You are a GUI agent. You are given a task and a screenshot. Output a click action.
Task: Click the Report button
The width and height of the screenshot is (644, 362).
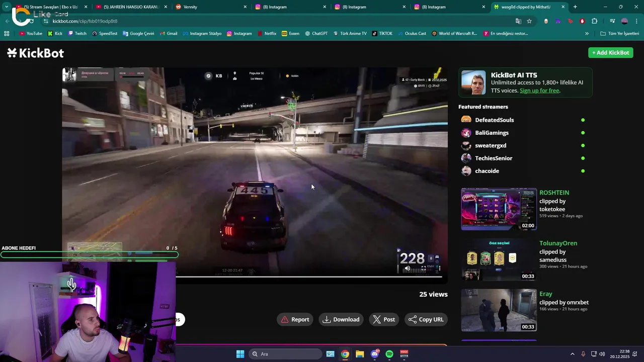pos(295,319)
